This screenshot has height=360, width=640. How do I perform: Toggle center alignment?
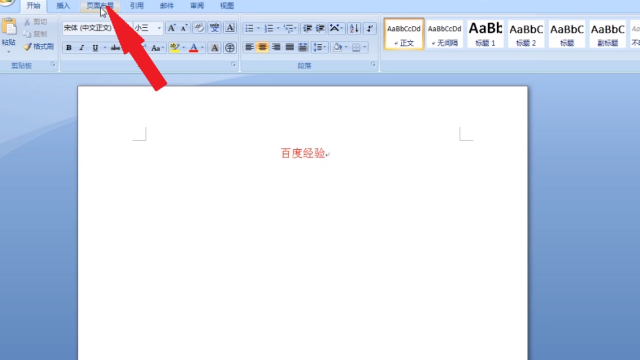[x=262, y=47]
